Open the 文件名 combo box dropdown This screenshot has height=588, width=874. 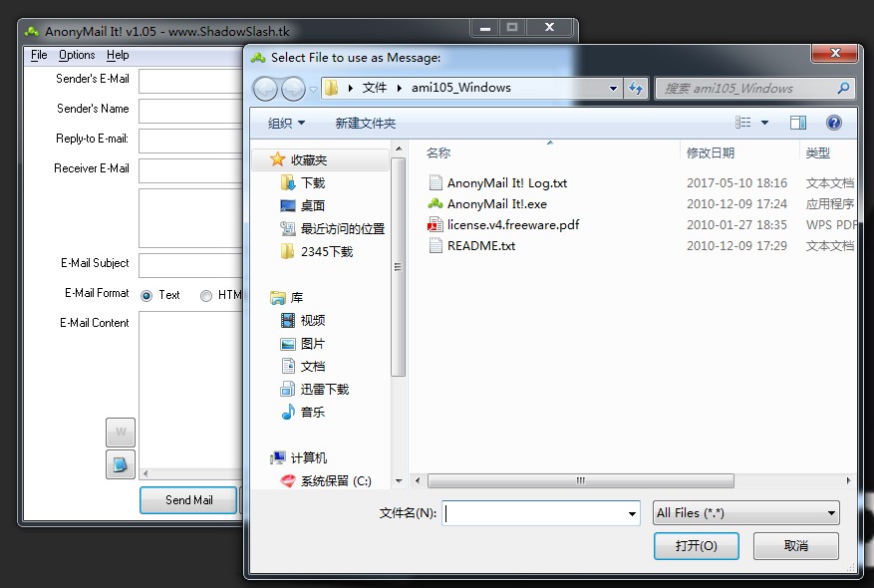tap(632, 513)
